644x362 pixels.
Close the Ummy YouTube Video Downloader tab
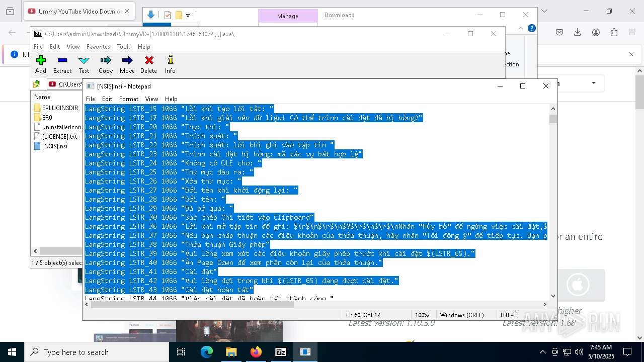click(x=126, y=11)
